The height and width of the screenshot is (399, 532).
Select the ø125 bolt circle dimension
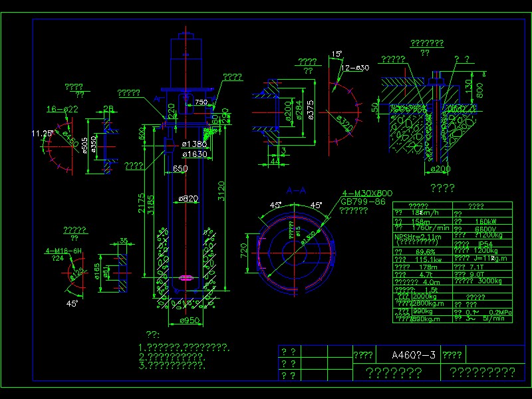pyautogui.click(x=78, y=275)
